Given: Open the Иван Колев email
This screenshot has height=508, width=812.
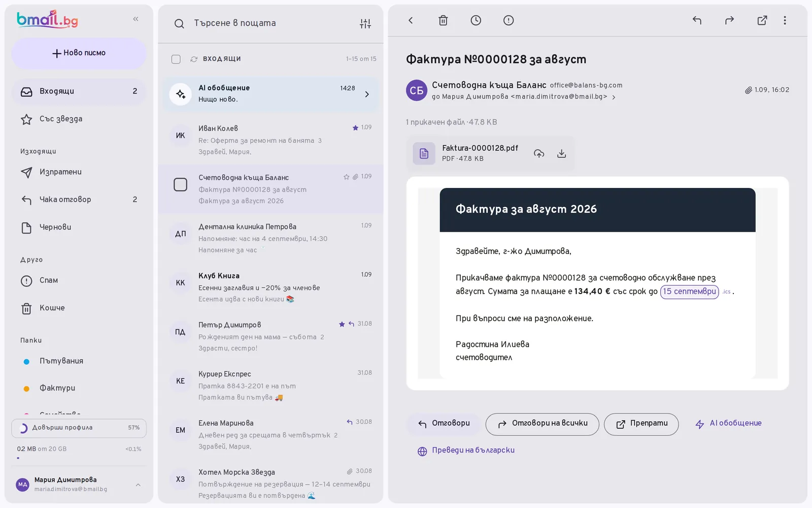Looking at the screenshot, I should 270,140.
